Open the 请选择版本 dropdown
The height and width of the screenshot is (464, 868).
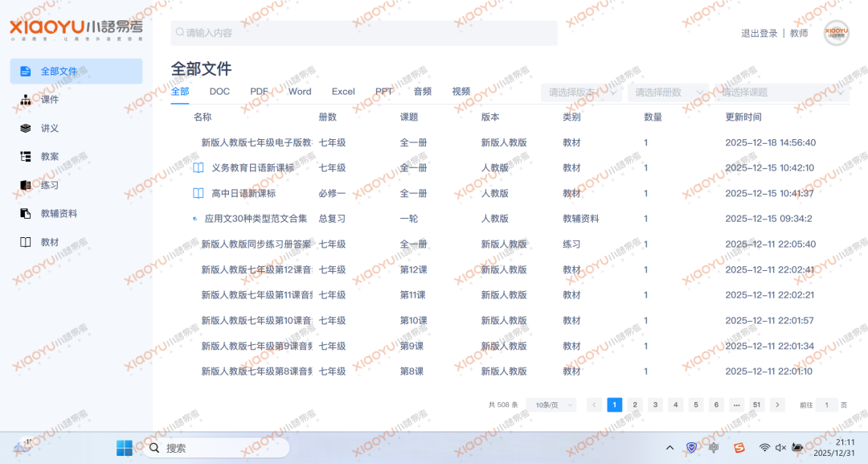(583, 92)
